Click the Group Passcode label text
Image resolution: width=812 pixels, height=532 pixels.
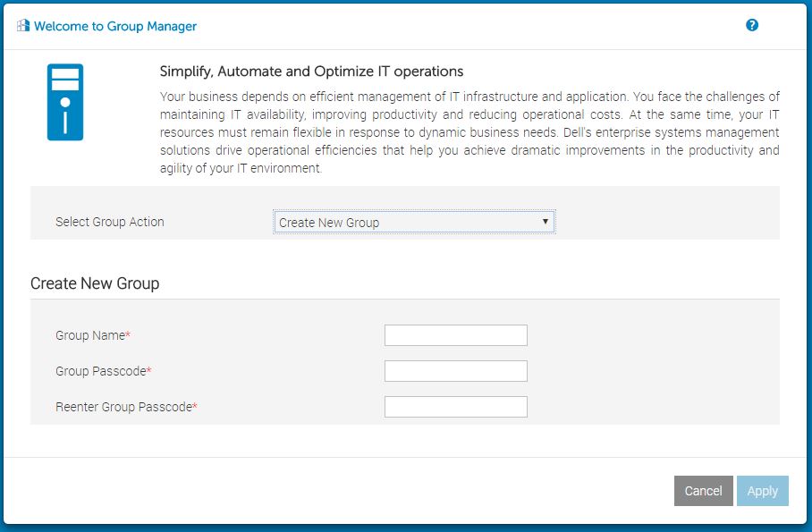100,371
